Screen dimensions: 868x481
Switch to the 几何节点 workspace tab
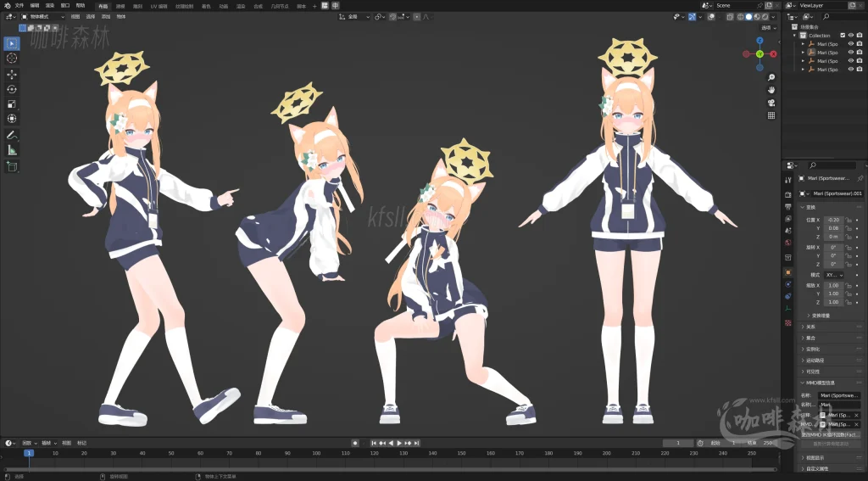pyautogui.click(x=280, y=6)
